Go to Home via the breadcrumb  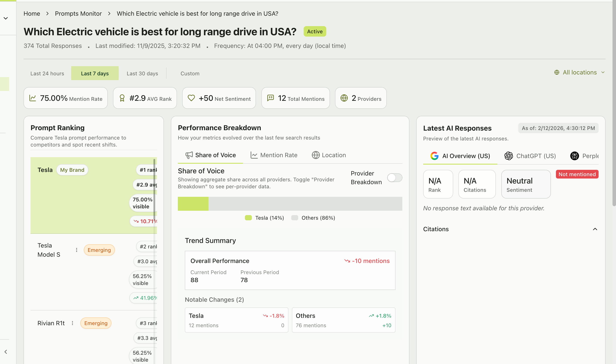(32, 13)
